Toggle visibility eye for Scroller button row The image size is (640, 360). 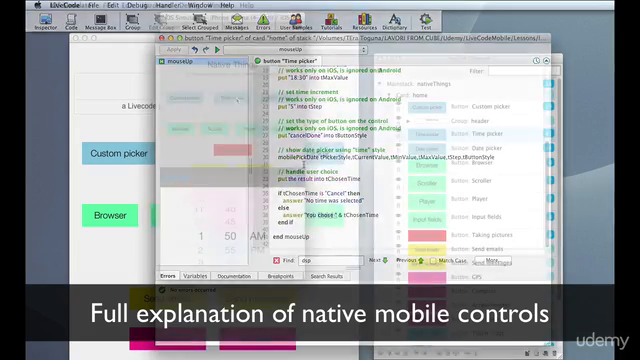[x=398, y=180]
